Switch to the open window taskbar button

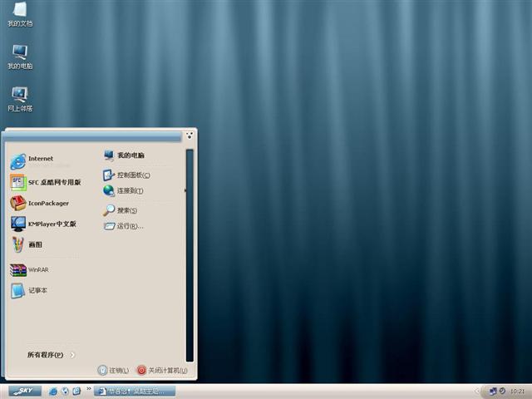[135, 392]
